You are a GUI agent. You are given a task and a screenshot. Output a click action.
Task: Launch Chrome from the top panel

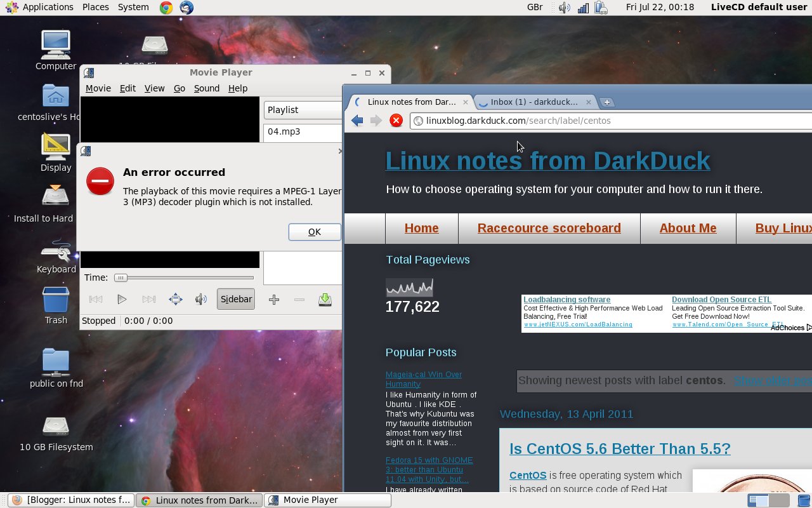coord(166,8)
